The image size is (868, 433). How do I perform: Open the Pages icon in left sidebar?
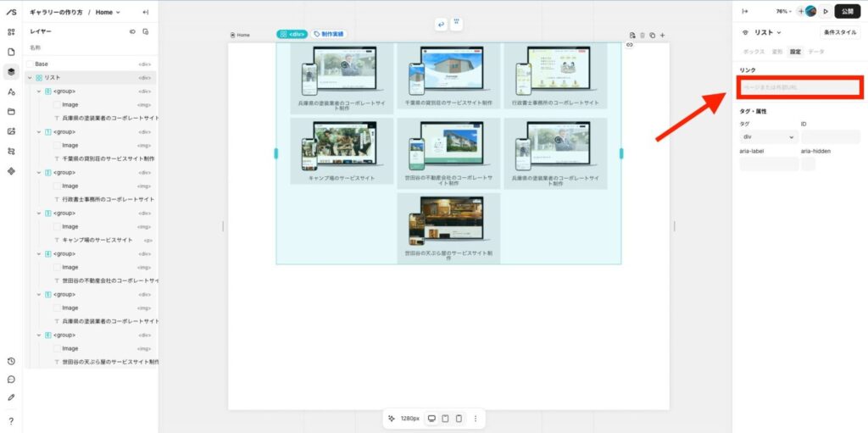click(x=11, y=52)
